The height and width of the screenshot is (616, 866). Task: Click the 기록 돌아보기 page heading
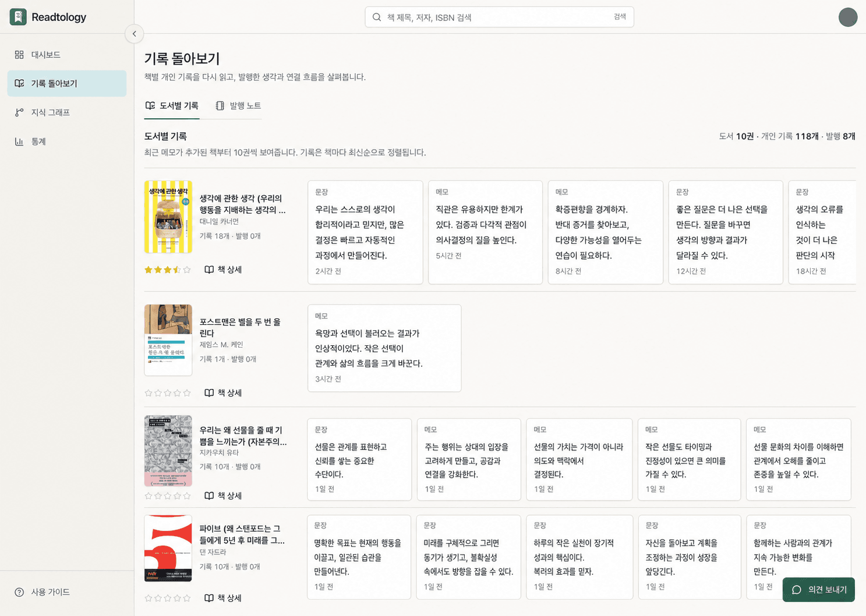[182, 59]
